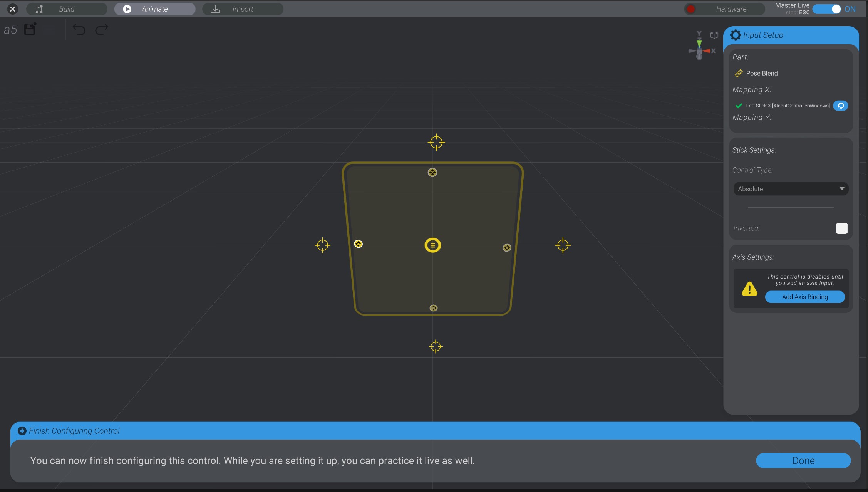Click the Add Axis Binding button
Screen dimensions: 868x492
[804, 297]
